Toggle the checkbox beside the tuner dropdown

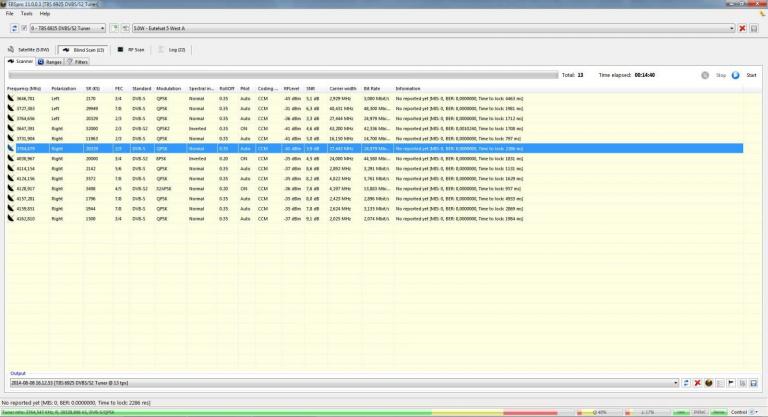pyautogui.click(x=22, y=28)
